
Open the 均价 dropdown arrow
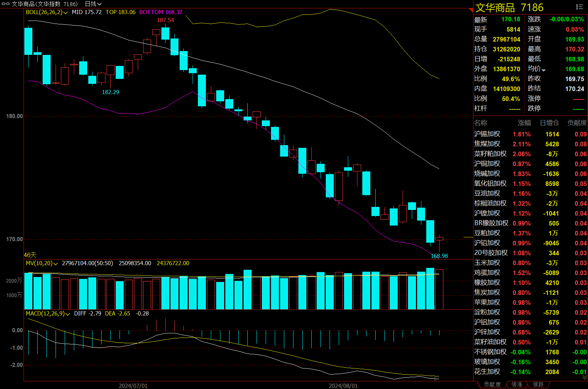tap(544, 70)
